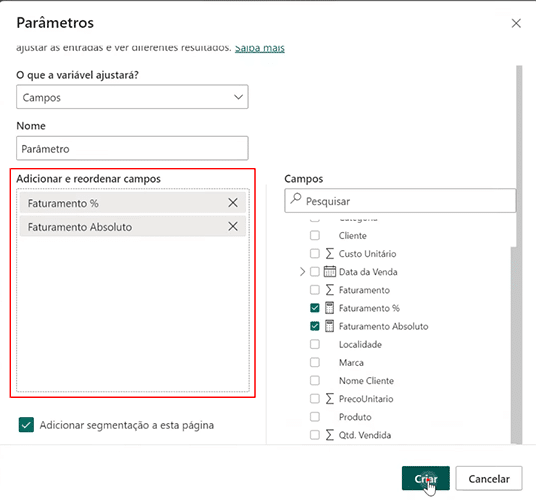The image size is (536, 500).
Task: Check the Produto field checkbox
Action: 314,417
